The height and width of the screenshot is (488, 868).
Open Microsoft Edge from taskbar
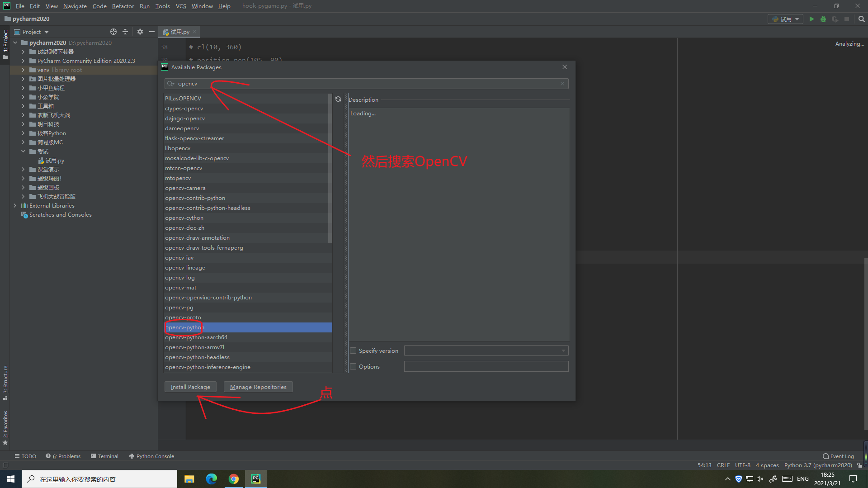pyautogui.click(x=211, y=479)
